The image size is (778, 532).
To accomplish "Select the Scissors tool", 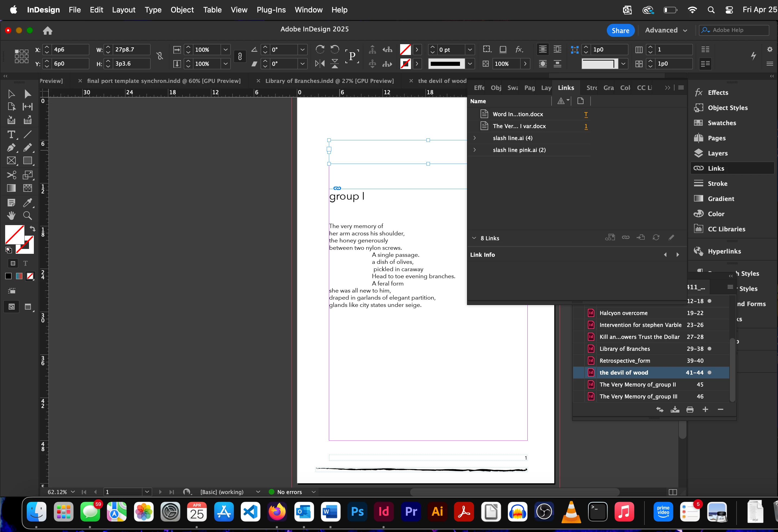I will 11,175.
